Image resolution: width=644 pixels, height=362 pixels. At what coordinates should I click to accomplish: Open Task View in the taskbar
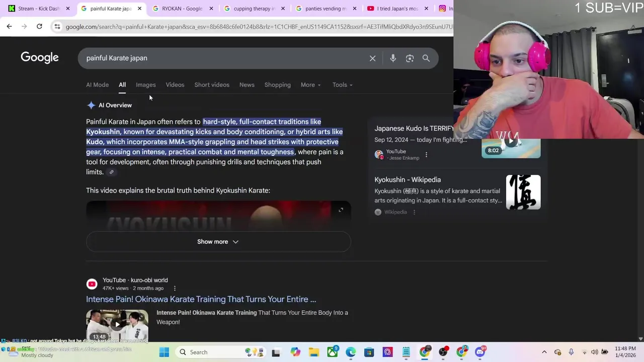click(x=276, y=352)
